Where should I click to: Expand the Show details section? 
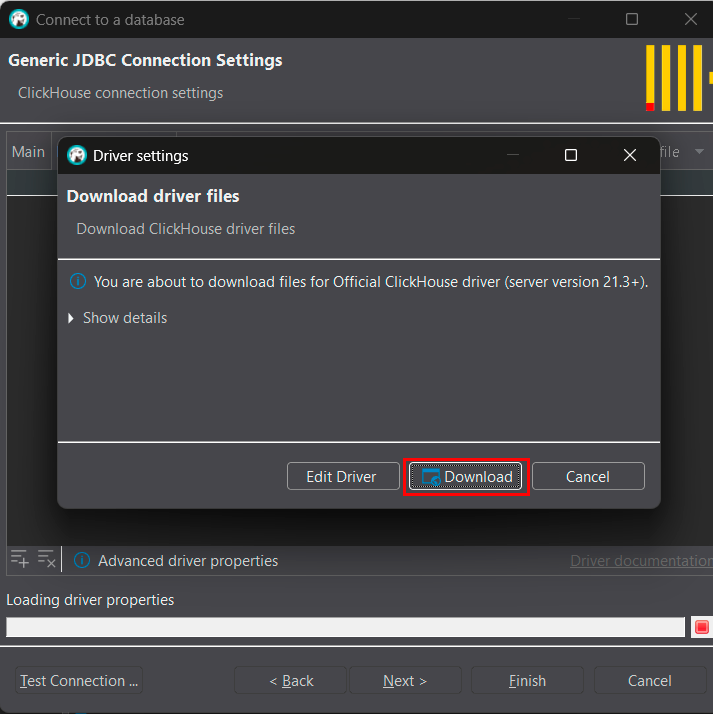[117, 318]
